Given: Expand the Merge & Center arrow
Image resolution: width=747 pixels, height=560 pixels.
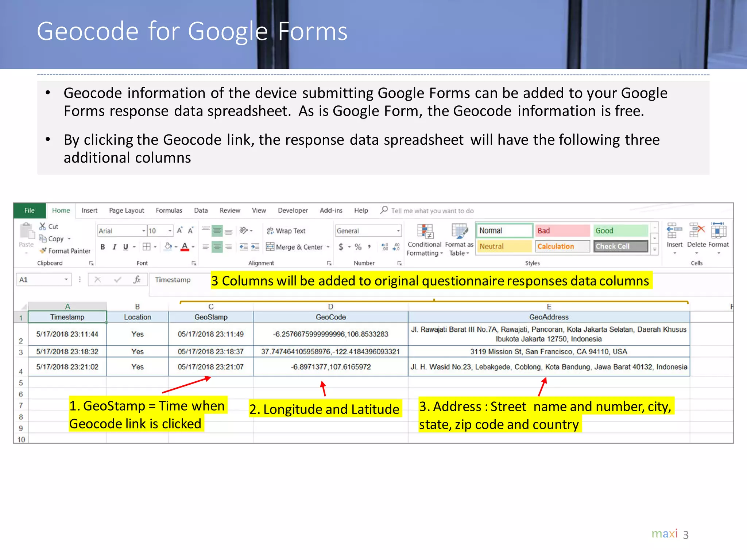Looking at the screenshot, I should point(328,247).
